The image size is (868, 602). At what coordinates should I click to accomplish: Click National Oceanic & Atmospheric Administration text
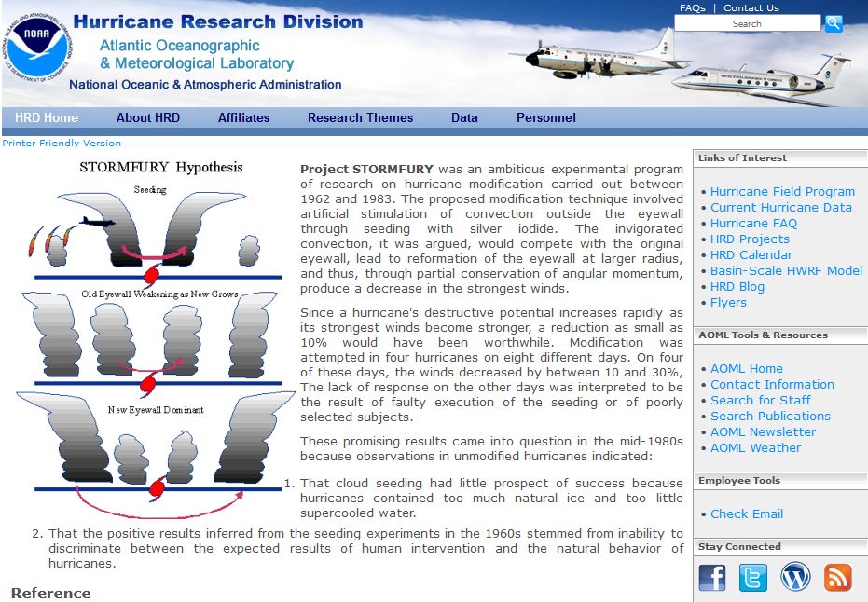coord(205,85)
